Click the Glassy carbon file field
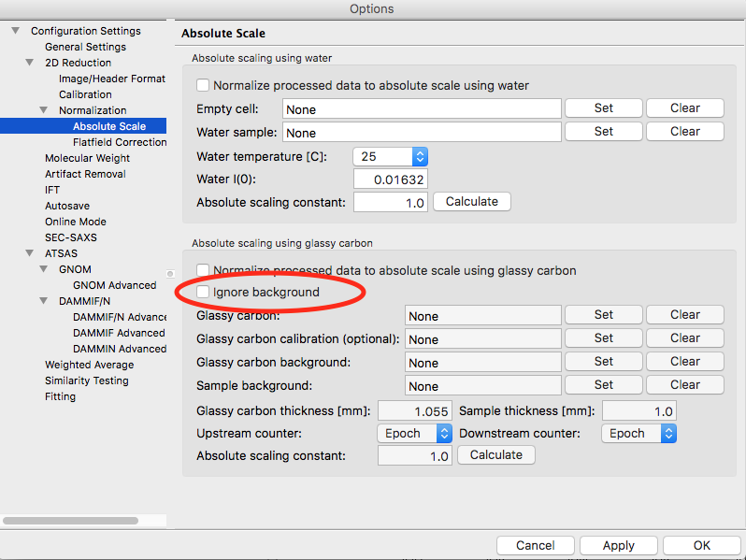Image resolution: width=746 pixels, height=560 pixels. [x=483, y=315]
